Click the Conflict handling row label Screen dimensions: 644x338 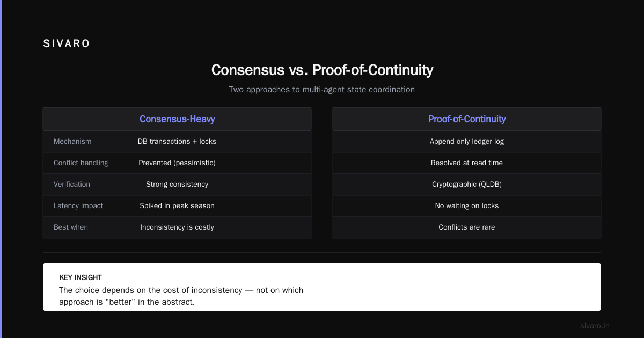81,163
